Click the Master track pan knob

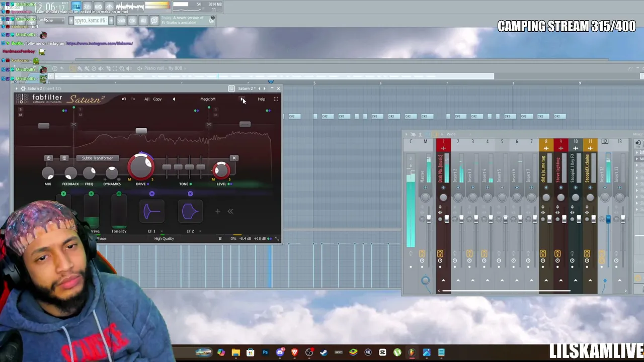tap(425, 198)
